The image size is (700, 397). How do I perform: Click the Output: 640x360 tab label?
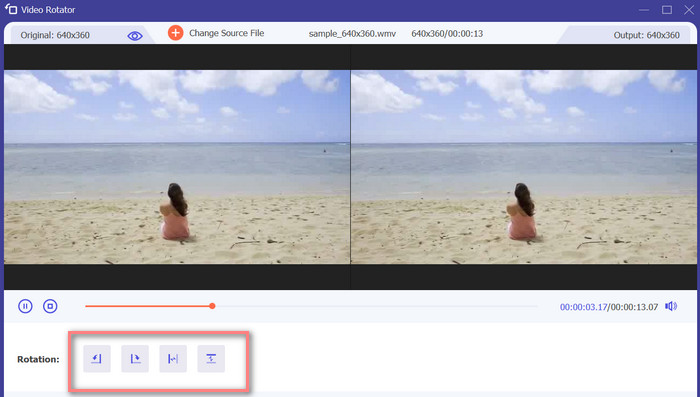click(x=646, y=35)
